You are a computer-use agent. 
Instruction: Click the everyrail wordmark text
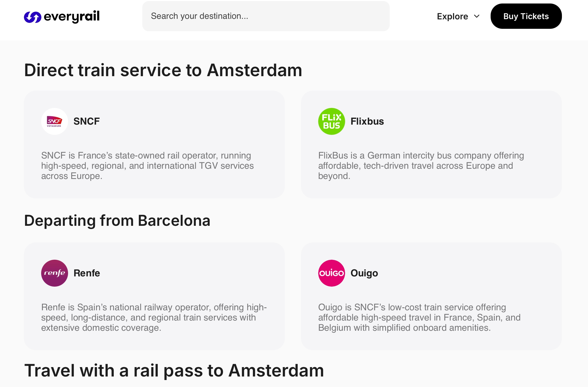[x=72, y=16]
